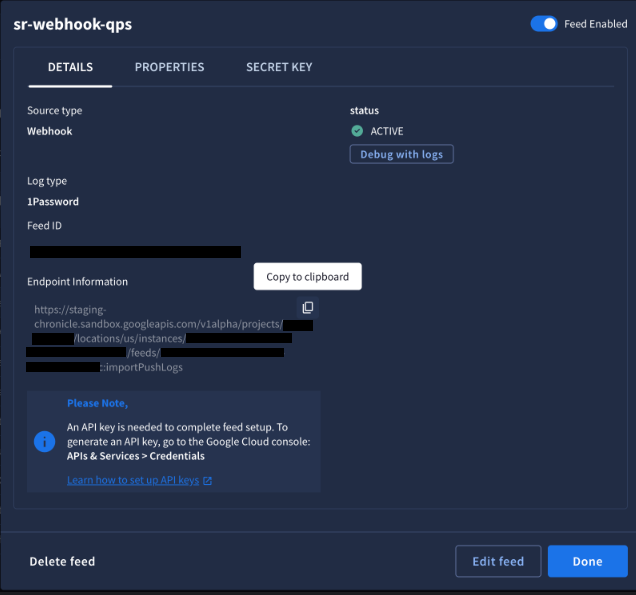This screenshot has width=636, height=595.
Task: Click Debug with logs button
Action: 402,154
